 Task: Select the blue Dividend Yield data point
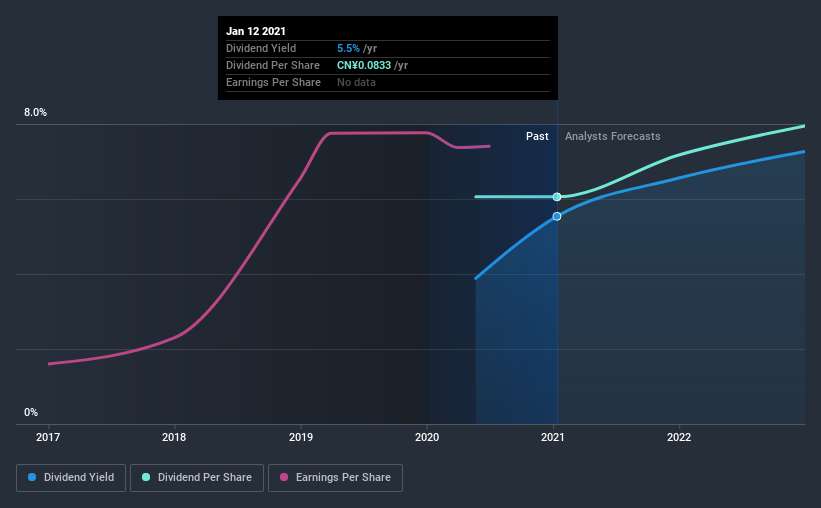[557, 216]
